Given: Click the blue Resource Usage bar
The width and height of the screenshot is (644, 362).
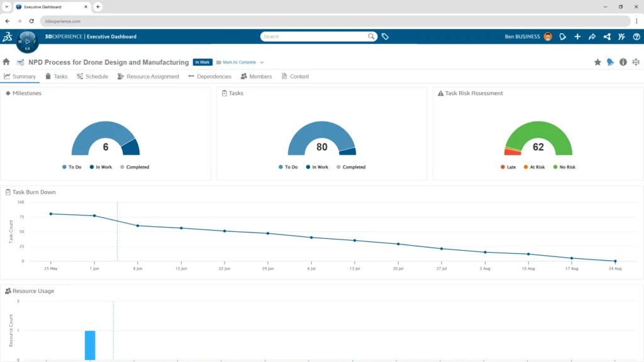Looking at the screenshot, I should pos(90,345).
